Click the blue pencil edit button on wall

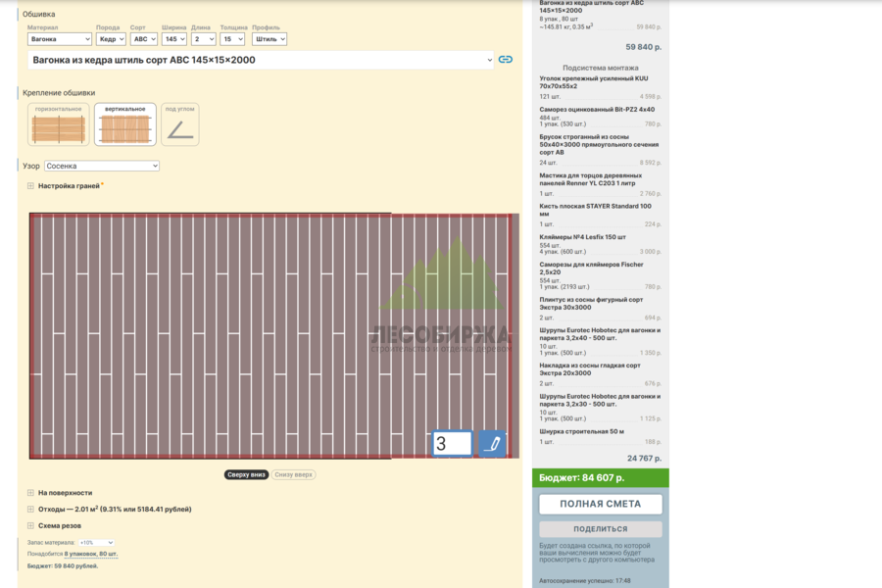pyautogui.click(x=492, y=443)
